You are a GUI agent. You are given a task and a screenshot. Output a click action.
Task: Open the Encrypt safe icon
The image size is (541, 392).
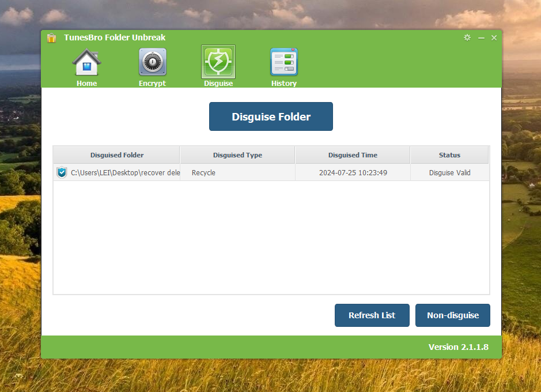pos(152,63)
